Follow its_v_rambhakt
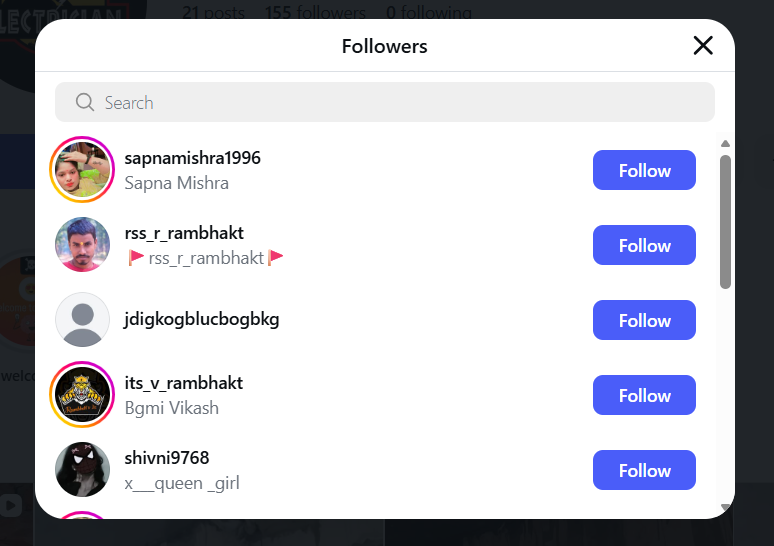 coord(644,395)
